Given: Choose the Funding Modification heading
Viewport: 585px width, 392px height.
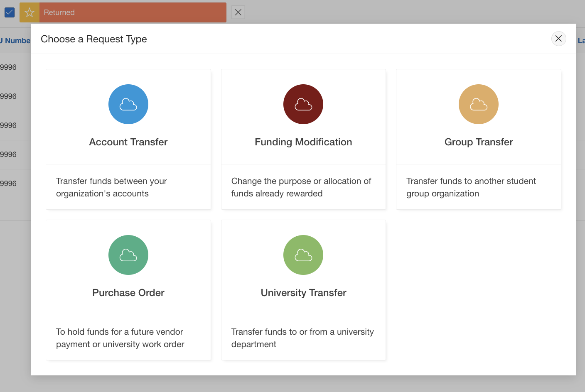Looking at the screenshot, I should 303,142.
